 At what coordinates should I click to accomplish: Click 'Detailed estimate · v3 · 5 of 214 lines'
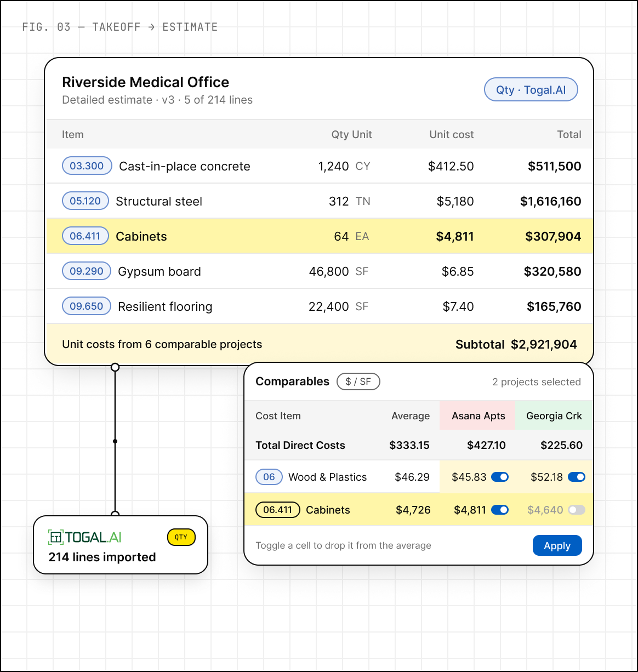[x=157, y=100]
